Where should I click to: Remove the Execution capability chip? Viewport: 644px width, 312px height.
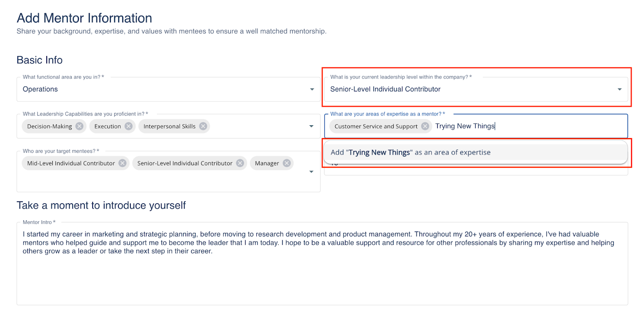pos(128,126)
